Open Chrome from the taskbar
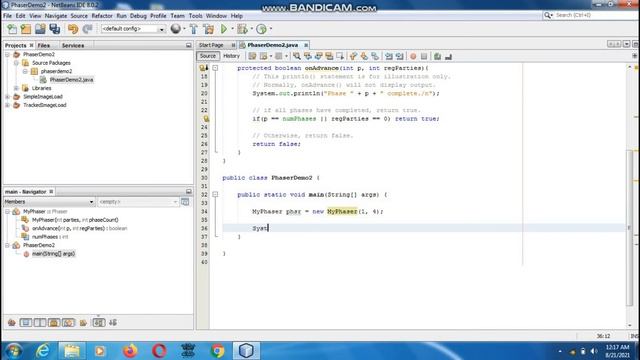This screenshot has width=640, height=360. coord(218,351)
